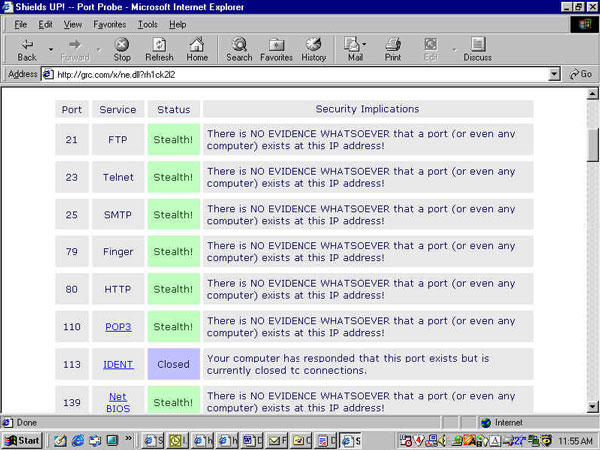Refresh the Port Probe page
The width and height of the screenshot is (600, 450).
[x=159, y=49]
